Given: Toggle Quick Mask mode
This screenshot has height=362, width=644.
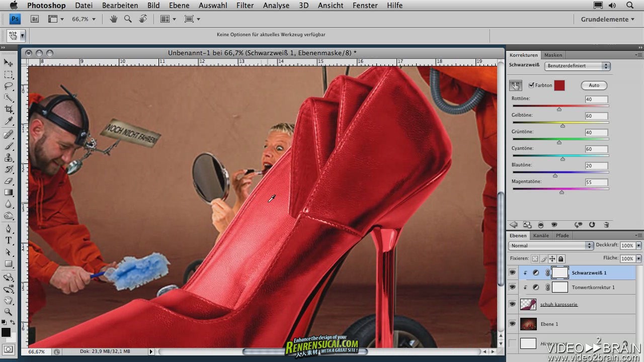Looking at the screenshot, I should 9,349.
